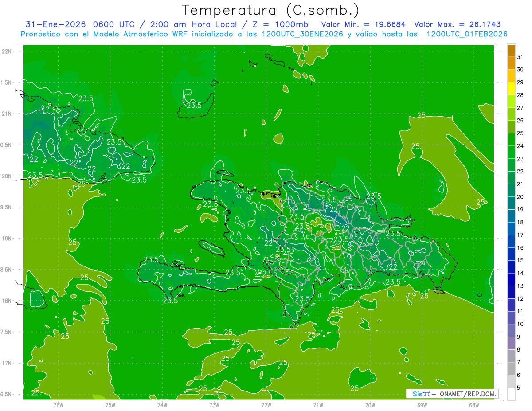Click the 70W longitude axis label
The image size is (532, 411).
click(370, 405)
